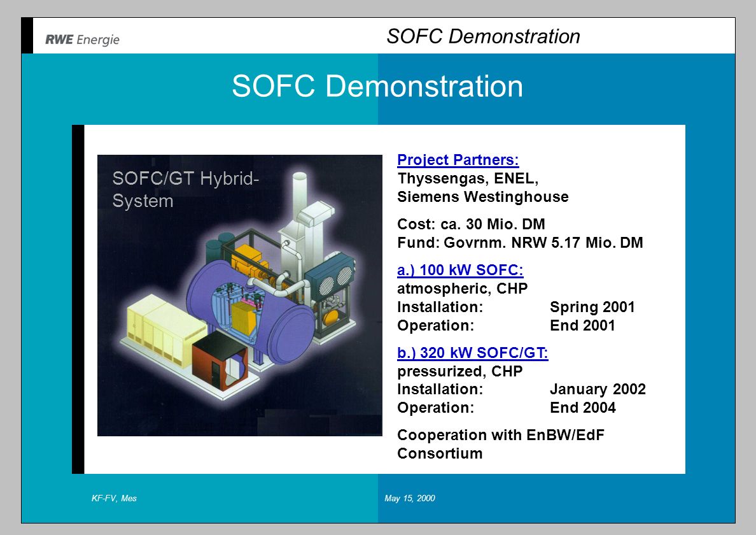This screenshot has width=756, height=535.
Task: Open the Project Partners link
Action: click(458, 160)
